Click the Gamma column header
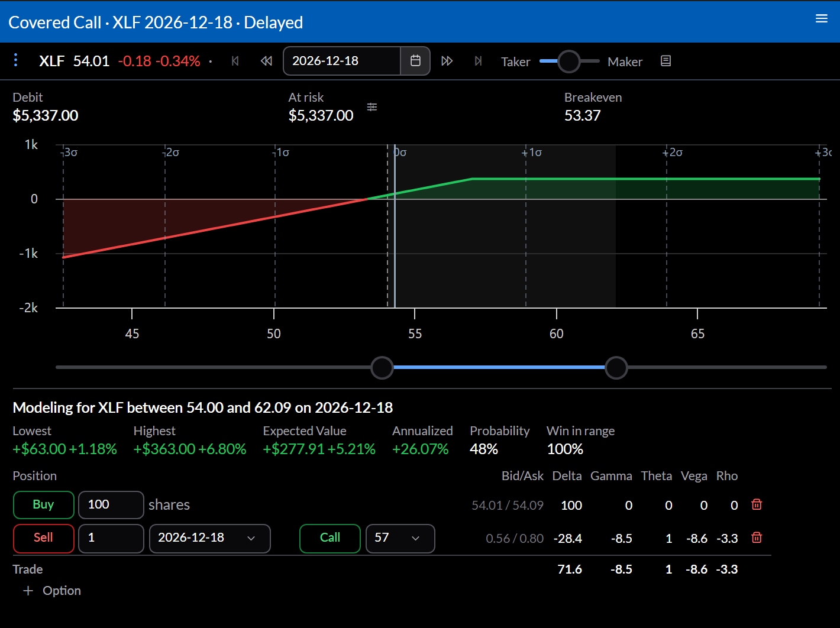The width and height of the screenshot is (840, 628). (611, 476)
